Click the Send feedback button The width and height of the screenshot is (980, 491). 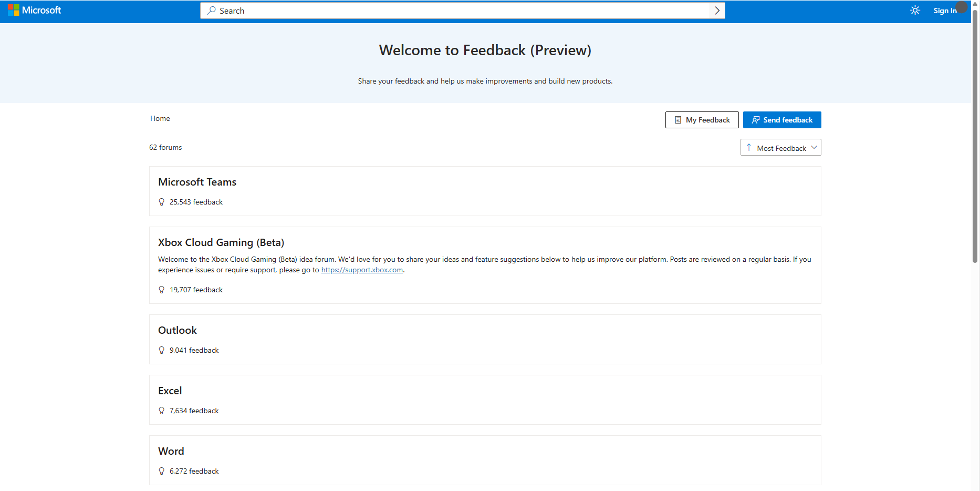pyautogui.click(x=782, y=120)
